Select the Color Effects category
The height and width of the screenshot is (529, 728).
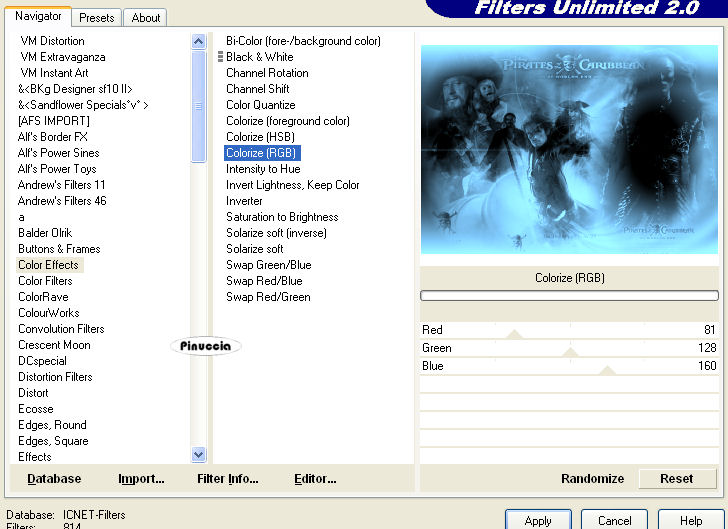(x=48, y=265)
